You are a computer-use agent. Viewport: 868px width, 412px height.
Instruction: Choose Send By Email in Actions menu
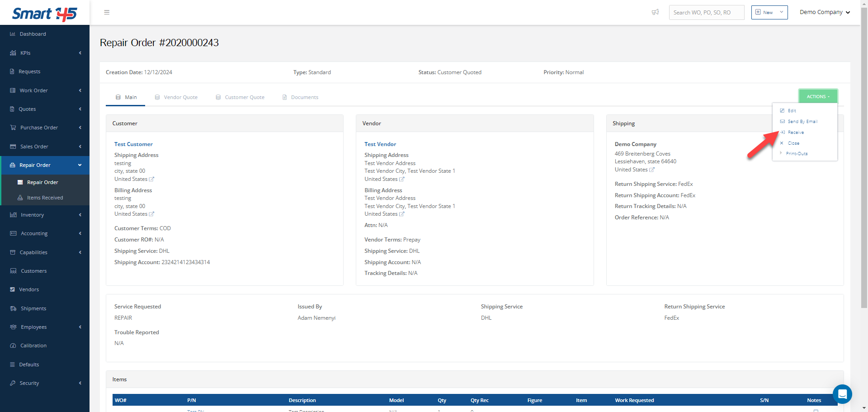(x=802, y=122)
